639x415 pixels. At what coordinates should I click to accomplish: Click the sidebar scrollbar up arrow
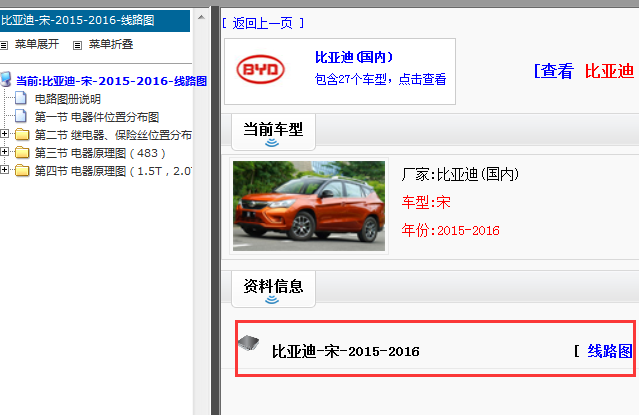201,17
